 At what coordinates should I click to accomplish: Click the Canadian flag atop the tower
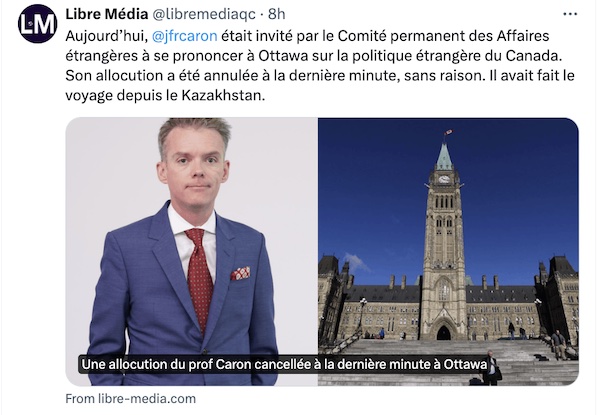tap(448, 132)
